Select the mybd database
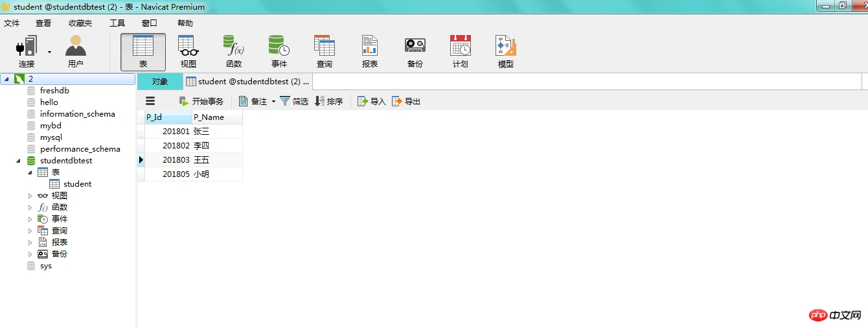This screenshot has height=328, width=868. click(51, 126)
